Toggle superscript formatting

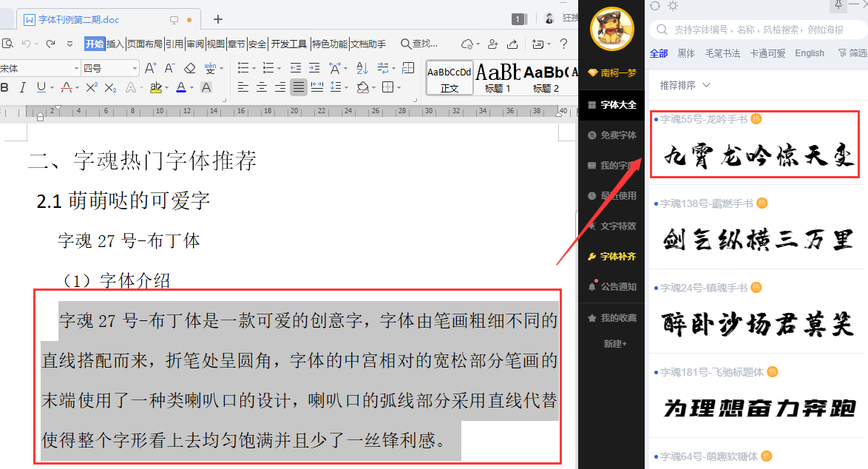tap(92, 87)
